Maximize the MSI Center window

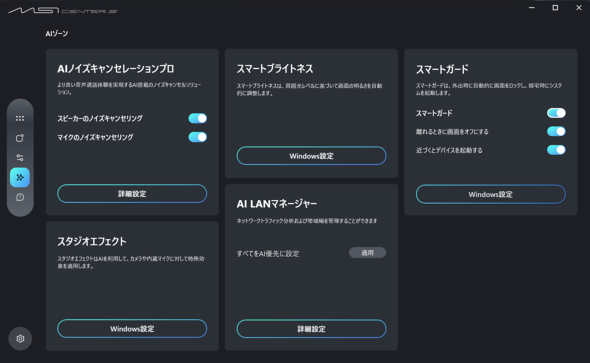(x=555, y=8)
